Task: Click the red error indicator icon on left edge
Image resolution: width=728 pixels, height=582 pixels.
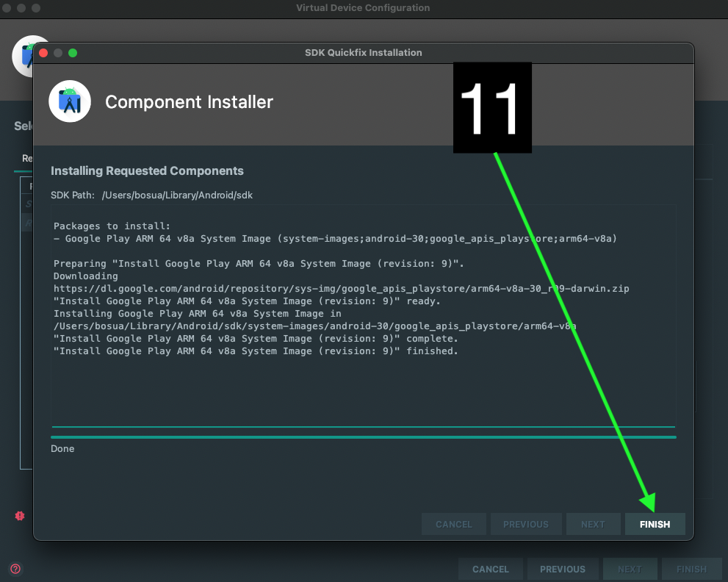Action: coord(20,516)
